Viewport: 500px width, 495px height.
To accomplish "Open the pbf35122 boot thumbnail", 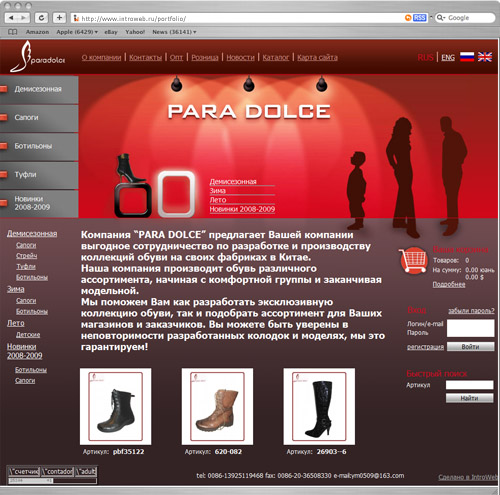I will point(115,406).
